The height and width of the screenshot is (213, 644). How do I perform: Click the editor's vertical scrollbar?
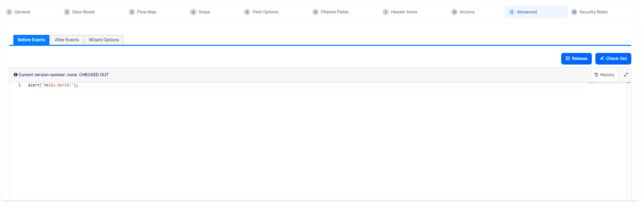coord(629,141)
